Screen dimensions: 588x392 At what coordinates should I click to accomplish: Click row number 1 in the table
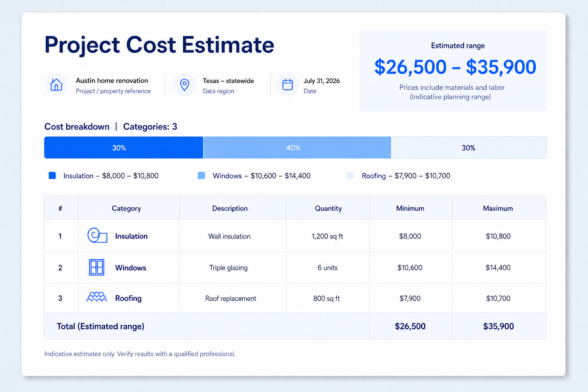[x=60, y=236]
